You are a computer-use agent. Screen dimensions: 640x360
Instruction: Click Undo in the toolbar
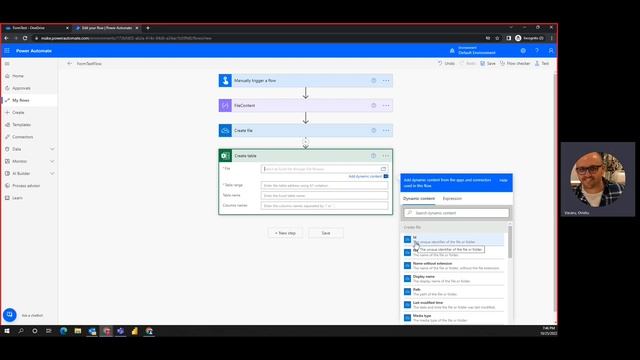tap(446, 63)
